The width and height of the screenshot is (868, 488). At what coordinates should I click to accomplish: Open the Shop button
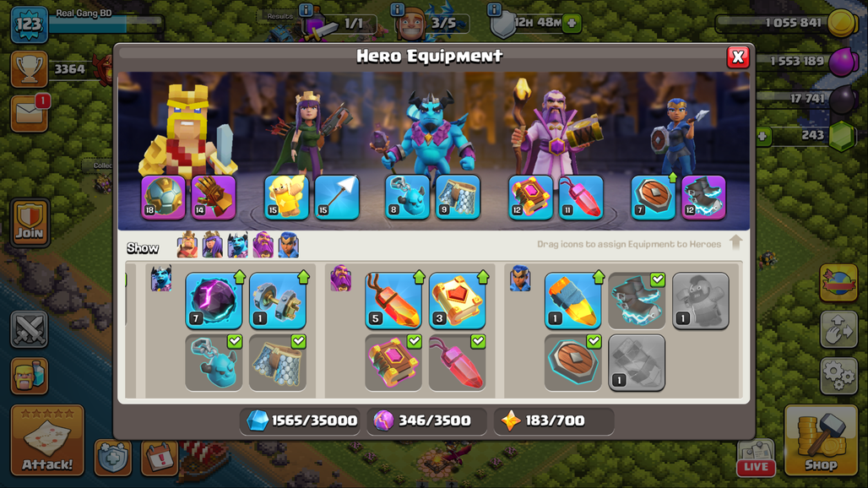tap(821, 441)
